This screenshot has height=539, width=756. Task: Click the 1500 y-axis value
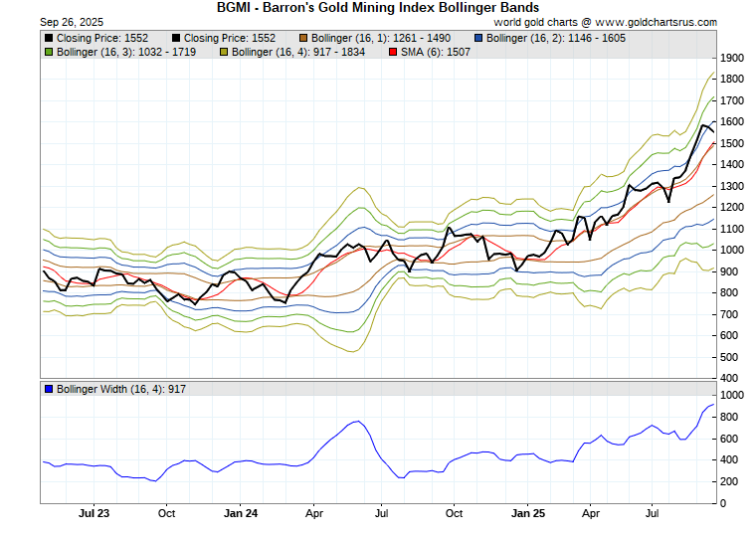[732, 143]
